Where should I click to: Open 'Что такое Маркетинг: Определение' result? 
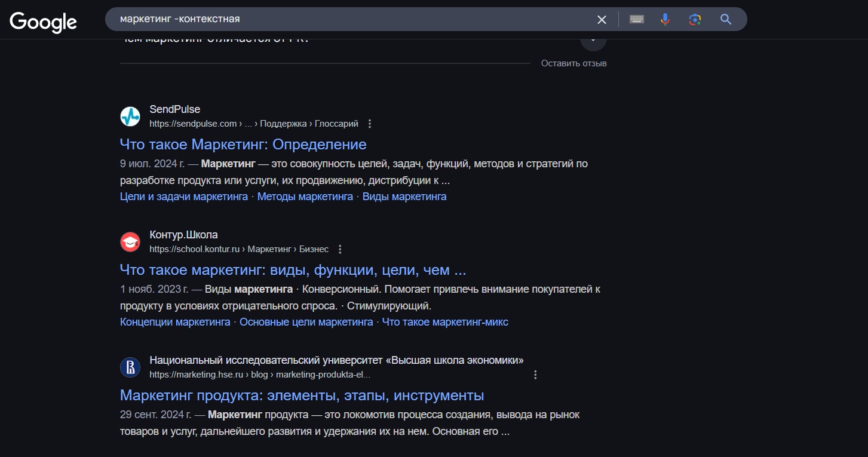[243, 145]
